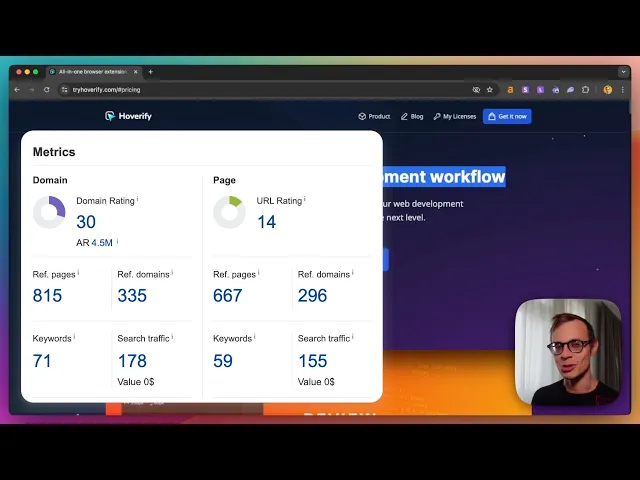
Task: Open Page Keywords value 59
Action: click(223, 361)
